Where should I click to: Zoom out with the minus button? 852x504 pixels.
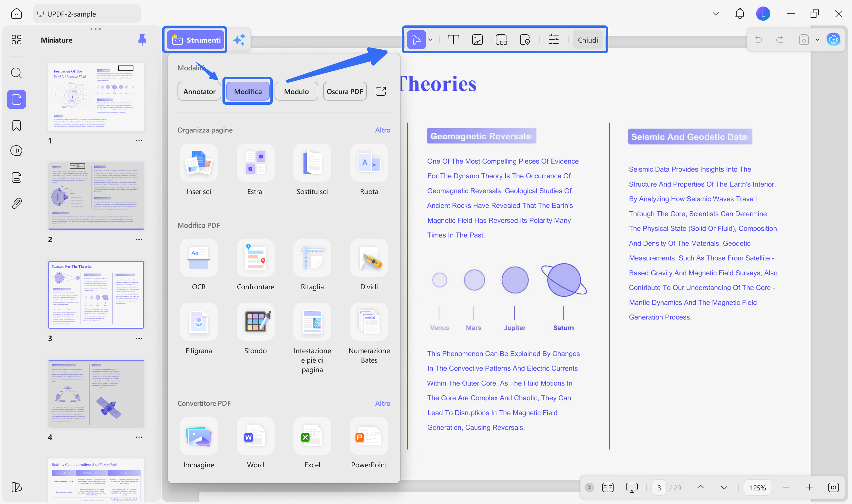(785, 487)
